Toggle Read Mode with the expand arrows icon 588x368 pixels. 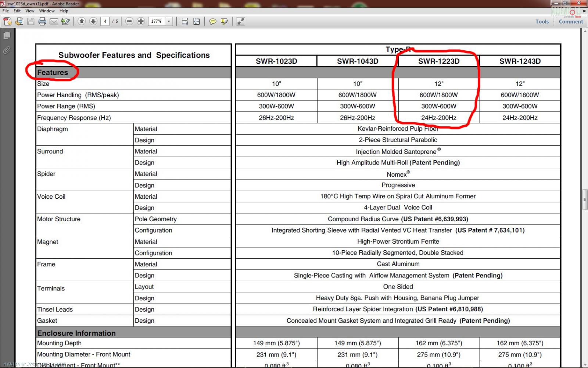[x=240, y=21]
